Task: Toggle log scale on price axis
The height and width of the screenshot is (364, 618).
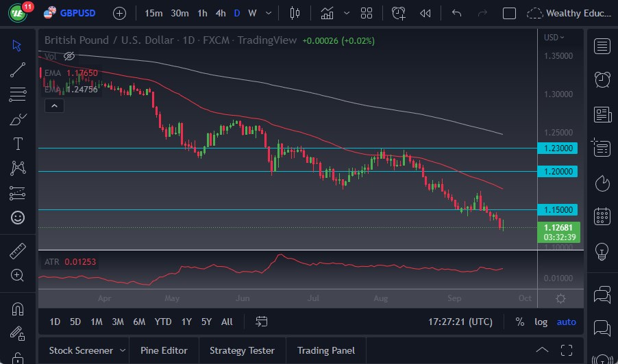Action: [541, 322]
